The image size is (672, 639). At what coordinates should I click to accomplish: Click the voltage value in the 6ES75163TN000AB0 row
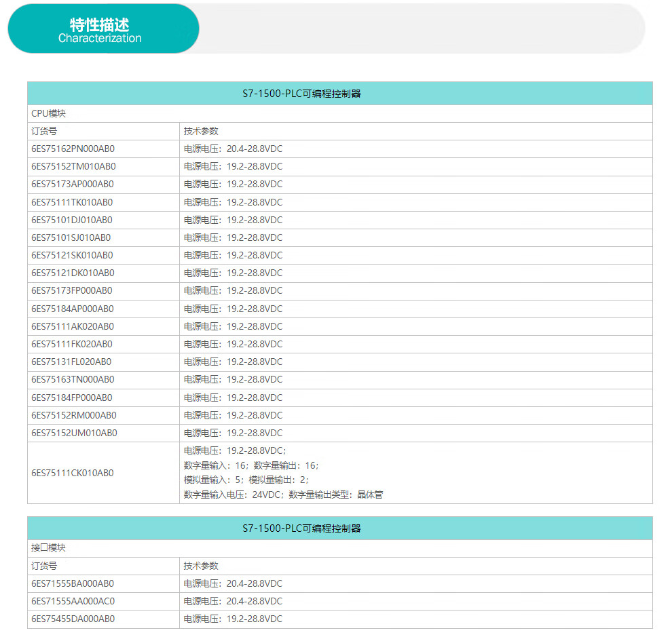point(255,379)
